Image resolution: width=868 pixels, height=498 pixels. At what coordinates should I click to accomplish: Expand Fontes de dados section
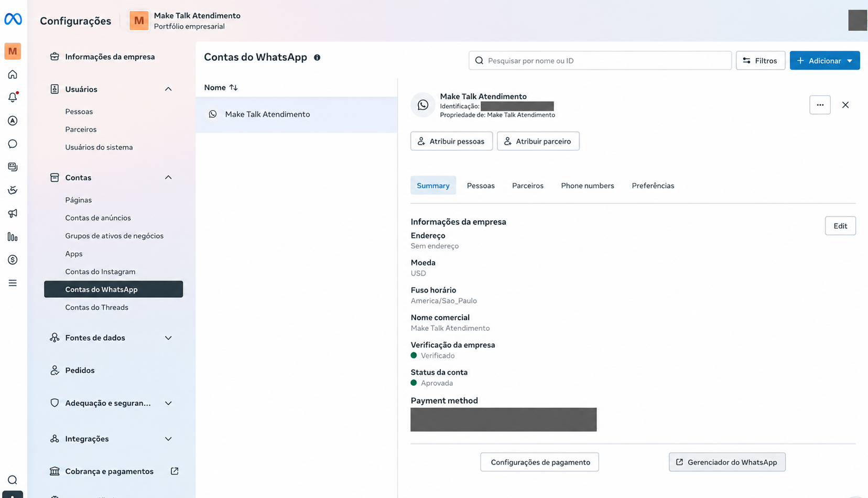tap(168, 338)
